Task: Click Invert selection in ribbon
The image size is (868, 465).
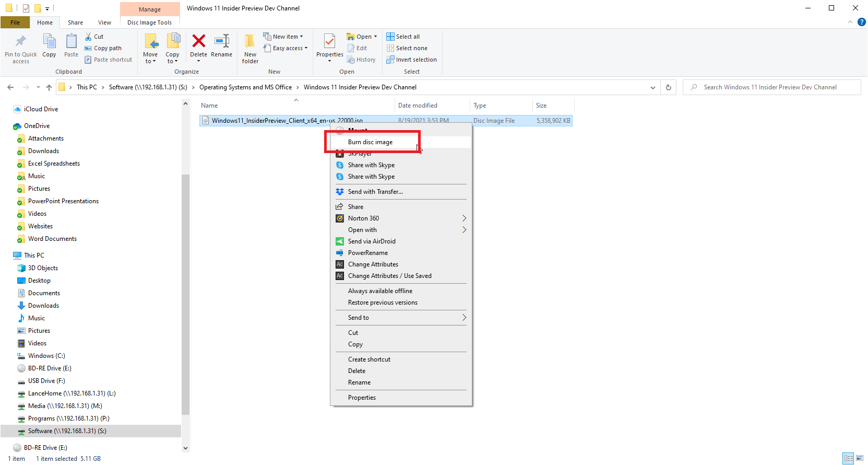Action: pyautogui.click(x=411, y=60)
